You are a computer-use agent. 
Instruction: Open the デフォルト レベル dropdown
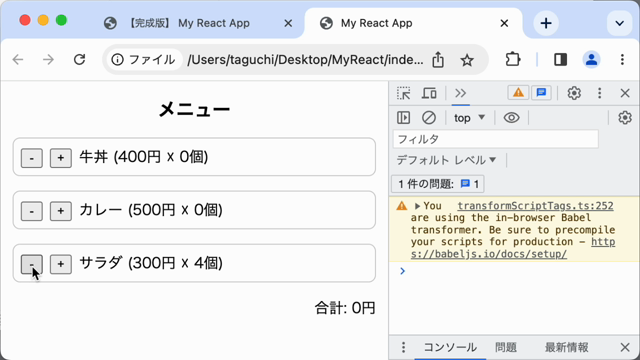click(446, 160)
